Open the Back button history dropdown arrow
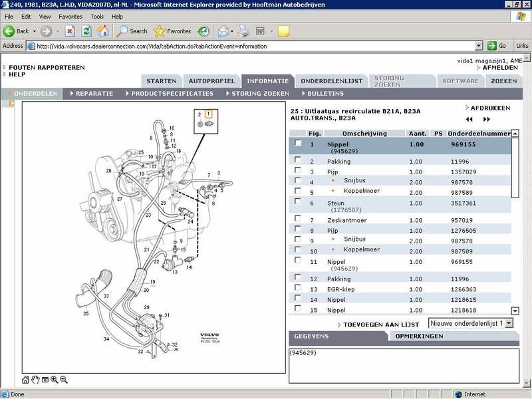 click(35, 31)
